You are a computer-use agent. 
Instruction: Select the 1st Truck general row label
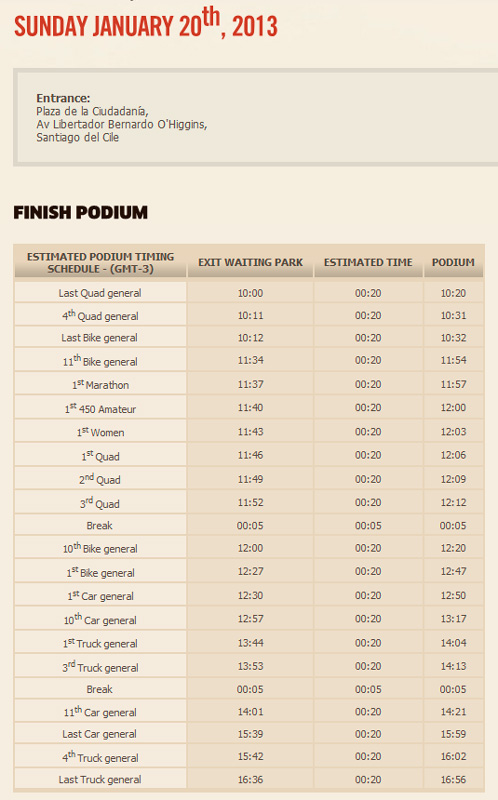pos(101,643)
